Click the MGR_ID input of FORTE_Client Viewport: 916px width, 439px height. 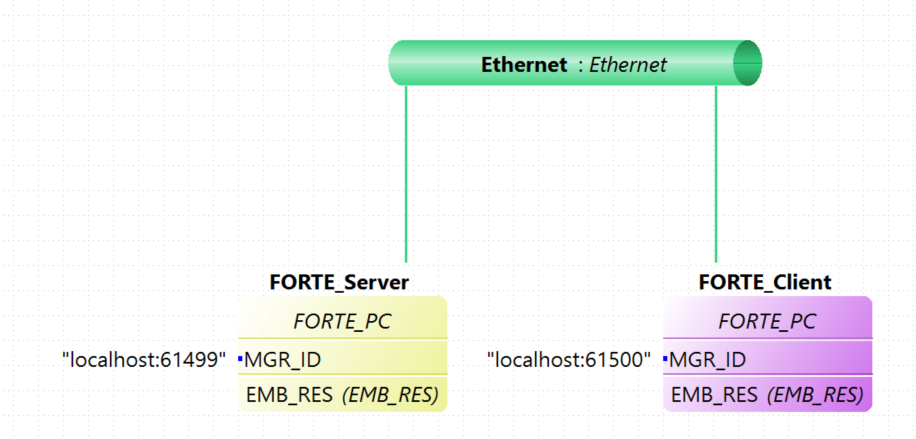[707, 360]
